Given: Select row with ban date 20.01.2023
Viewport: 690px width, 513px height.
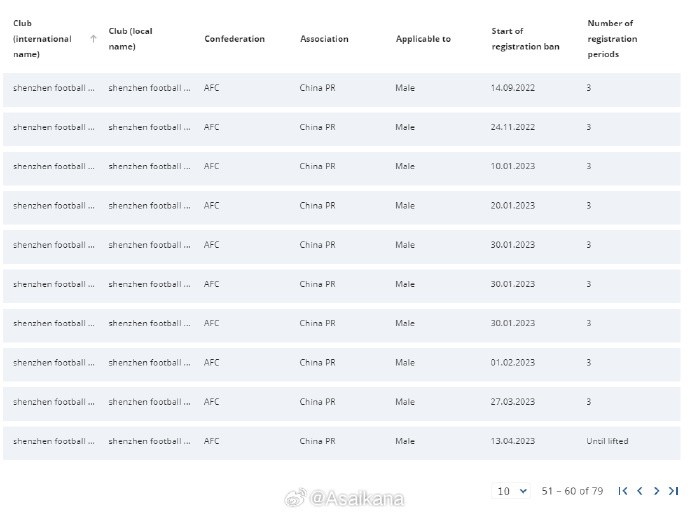Looking at the screenshot, I should click(x=341, y=205).
